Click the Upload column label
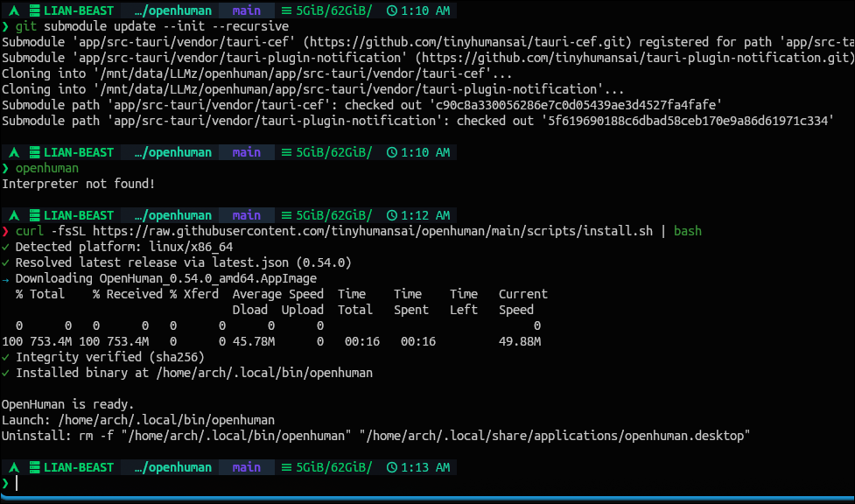Image resolution: width=855 pixels, height=504 pixels. [303, 311]
